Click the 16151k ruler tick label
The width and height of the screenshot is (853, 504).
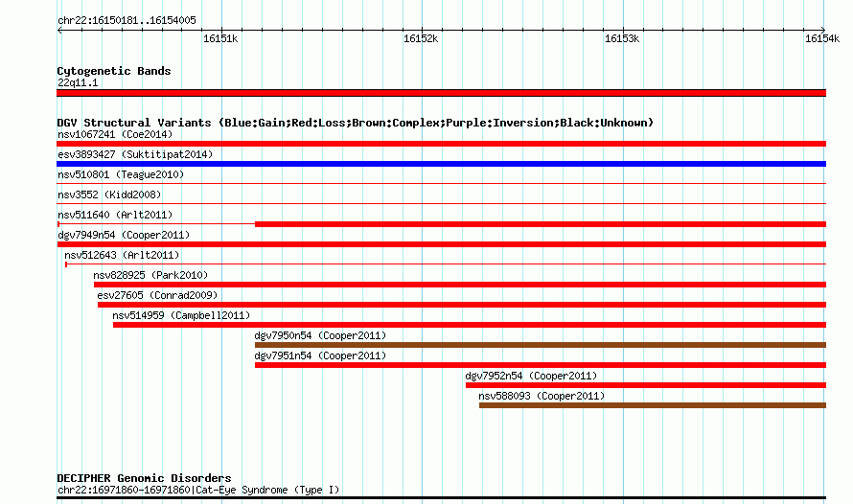click(220, 38)
